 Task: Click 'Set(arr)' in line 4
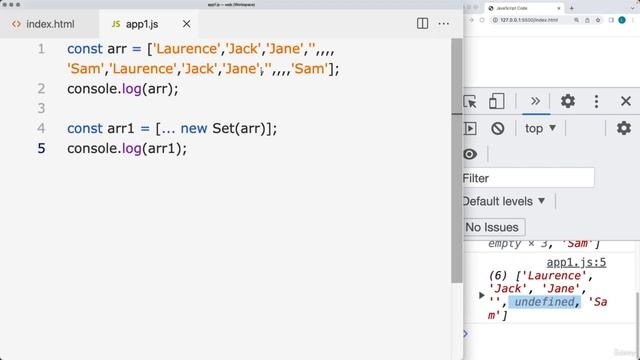click(239, 128)
